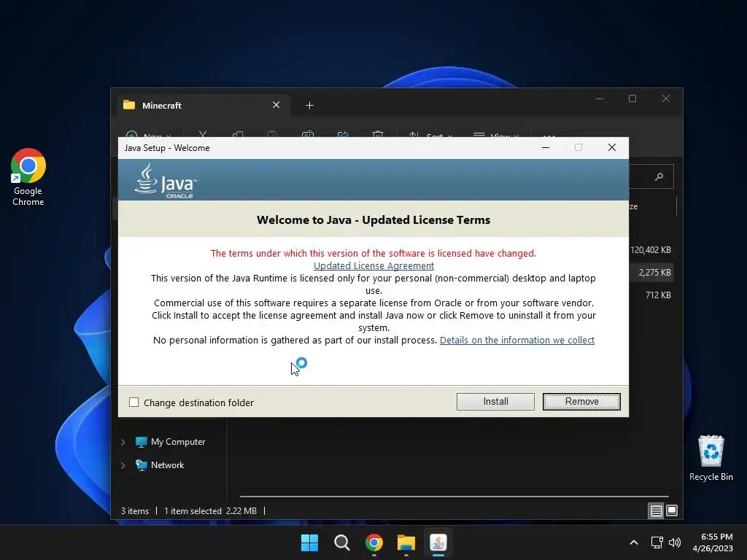Open the Recycle Bin desktop icon

click(x=711, y=458)
